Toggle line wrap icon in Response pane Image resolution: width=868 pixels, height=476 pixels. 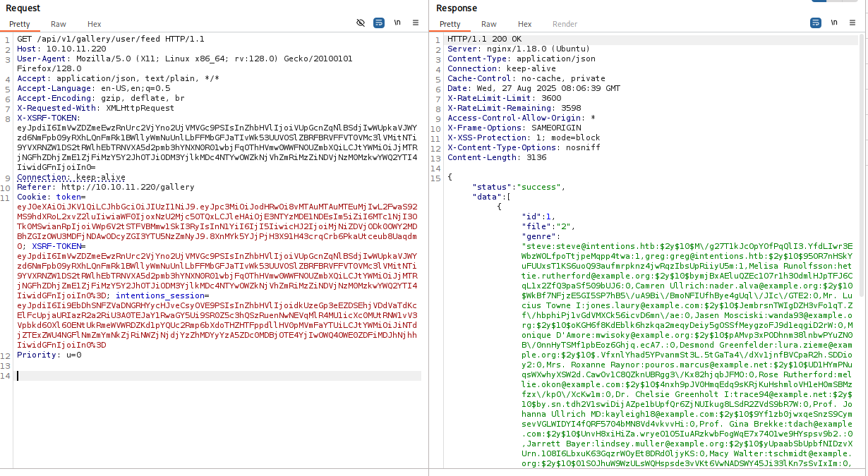click(x=816, y=23)
